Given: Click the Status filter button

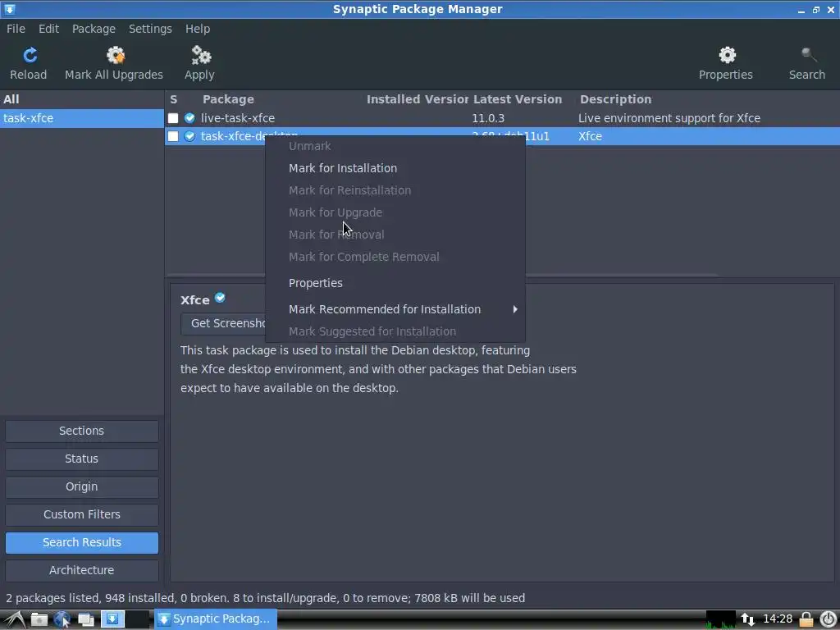Looking at the screenshot, I should (82, 459).
